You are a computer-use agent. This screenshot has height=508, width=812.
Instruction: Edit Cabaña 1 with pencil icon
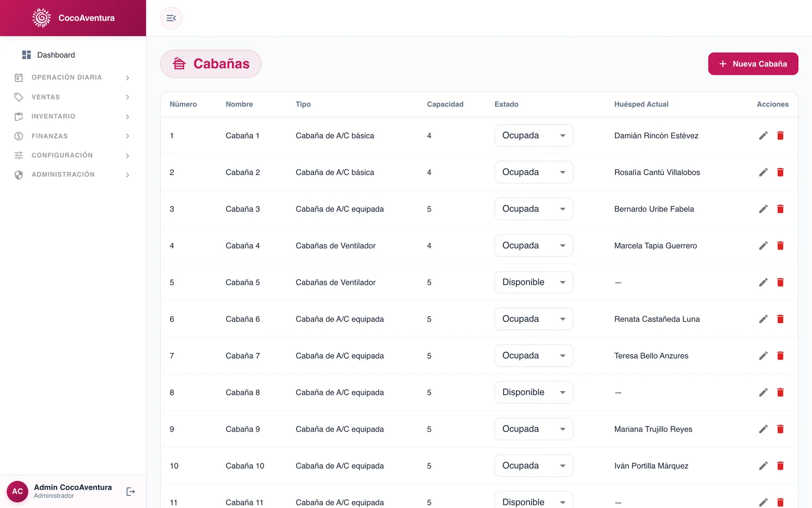[763, 135]
